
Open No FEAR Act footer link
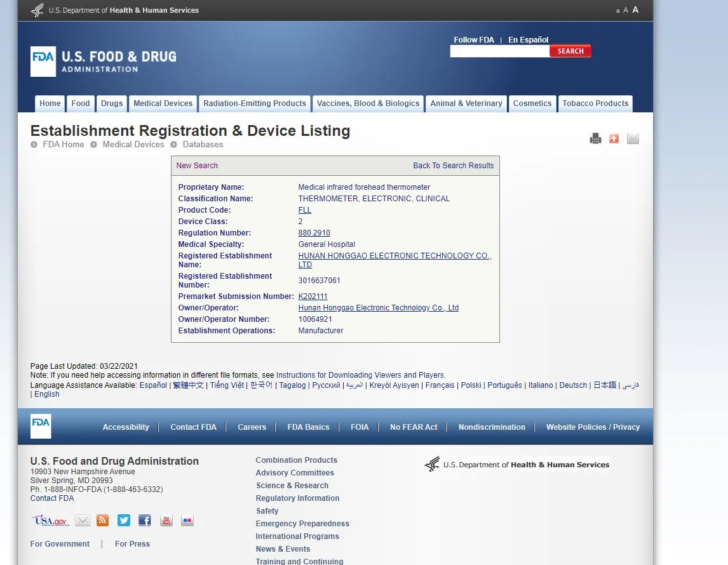pyautogui.click(x=413, y=427)
